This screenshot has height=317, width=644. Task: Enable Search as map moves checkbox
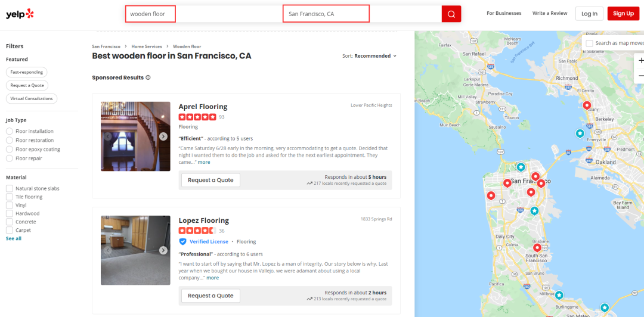[x=590, y=43]
